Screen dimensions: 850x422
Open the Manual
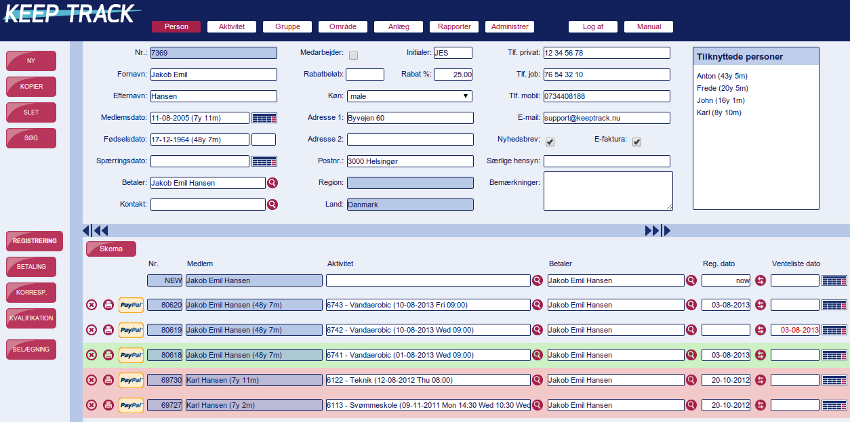click(648, 27)
